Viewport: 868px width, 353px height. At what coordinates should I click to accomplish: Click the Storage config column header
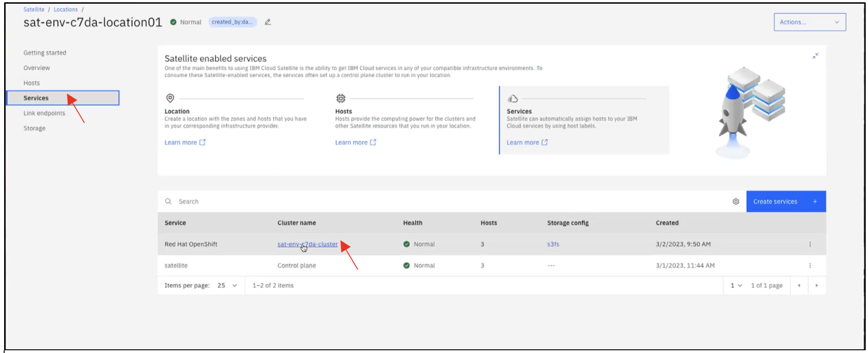pos(568,223)
